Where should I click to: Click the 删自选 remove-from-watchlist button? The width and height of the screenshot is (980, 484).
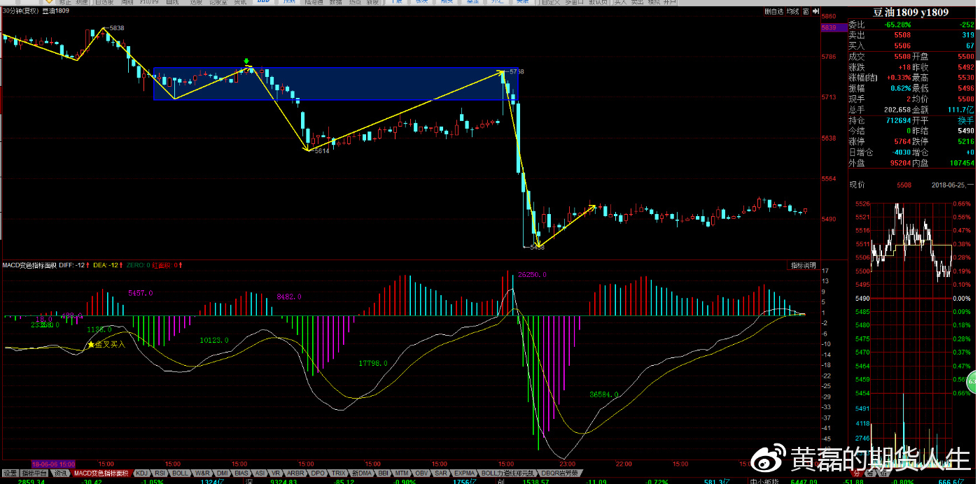[x=774, y=12]
